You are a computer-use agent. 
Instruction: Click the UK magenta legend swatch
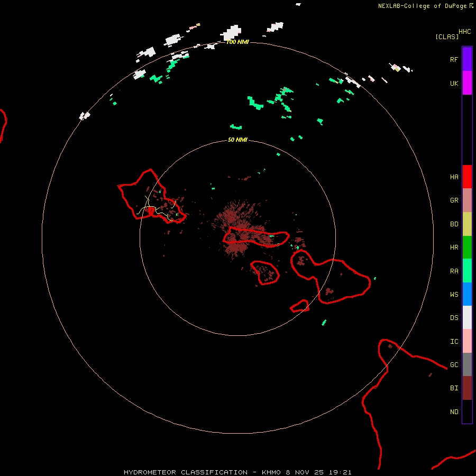467,83
